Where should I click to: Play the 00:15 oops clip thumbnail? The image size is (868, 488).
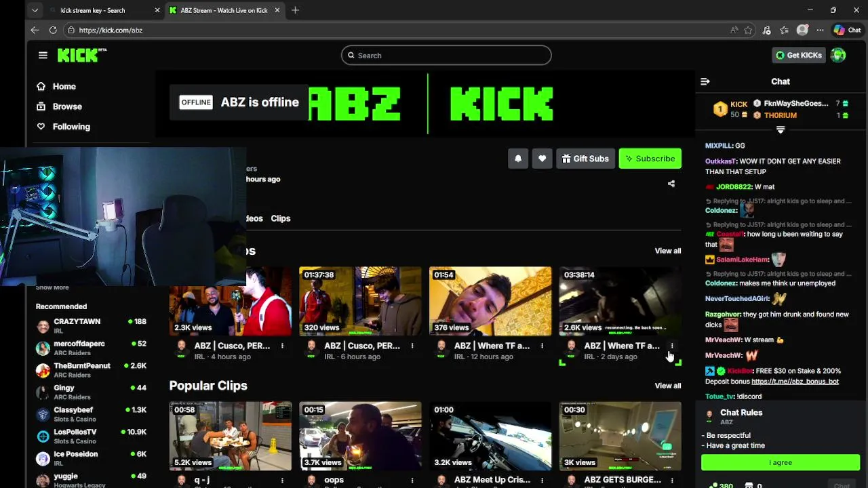(360, 436)
